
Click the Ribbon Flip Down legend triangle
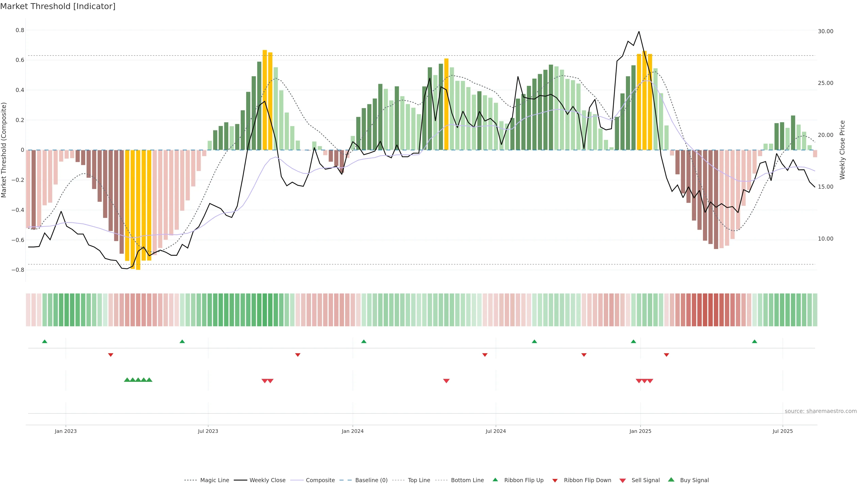tap(555, 481)
